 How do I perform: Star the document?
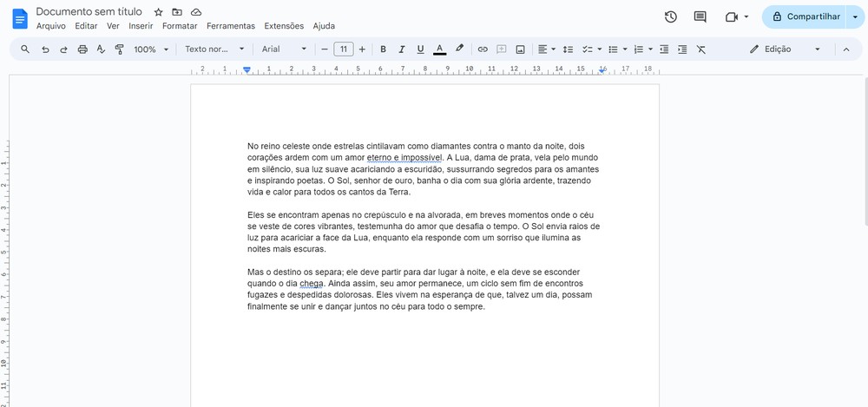158,12
